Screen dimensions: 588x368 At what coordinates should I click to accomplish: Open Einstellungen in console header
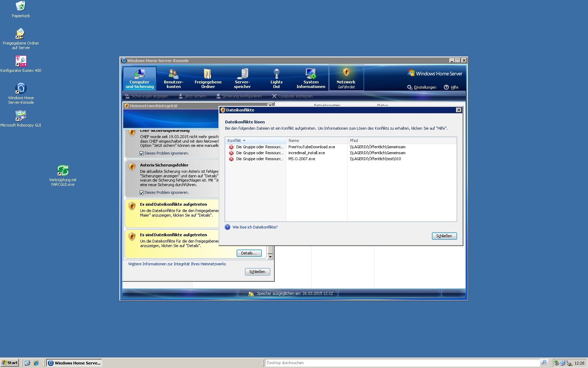(422, 87)
